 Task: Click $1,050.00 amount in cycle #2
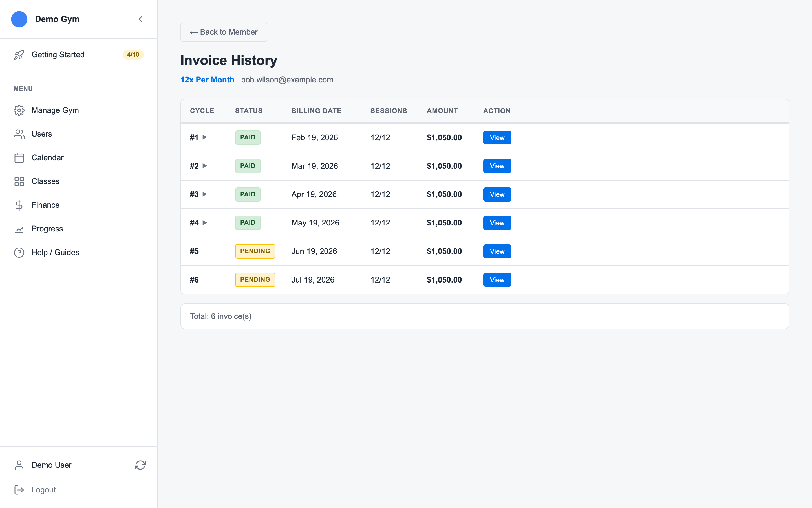tap(444, 166)
